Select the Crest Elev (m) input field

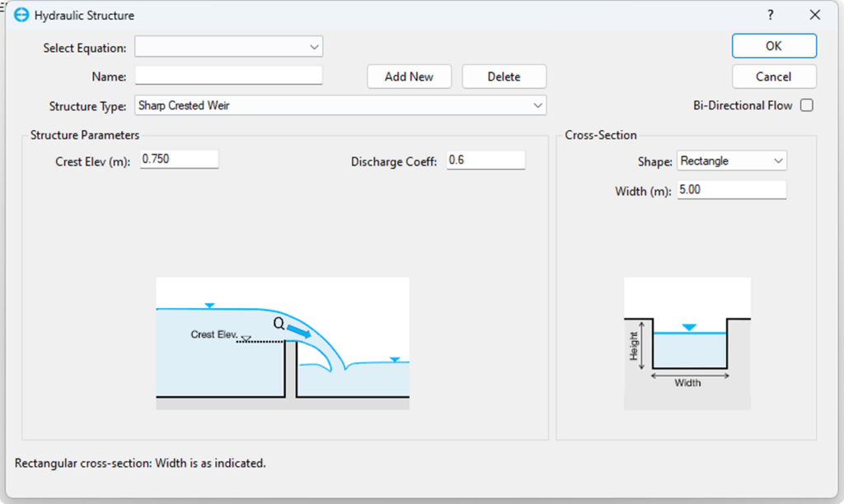click(x=180, y=159)
